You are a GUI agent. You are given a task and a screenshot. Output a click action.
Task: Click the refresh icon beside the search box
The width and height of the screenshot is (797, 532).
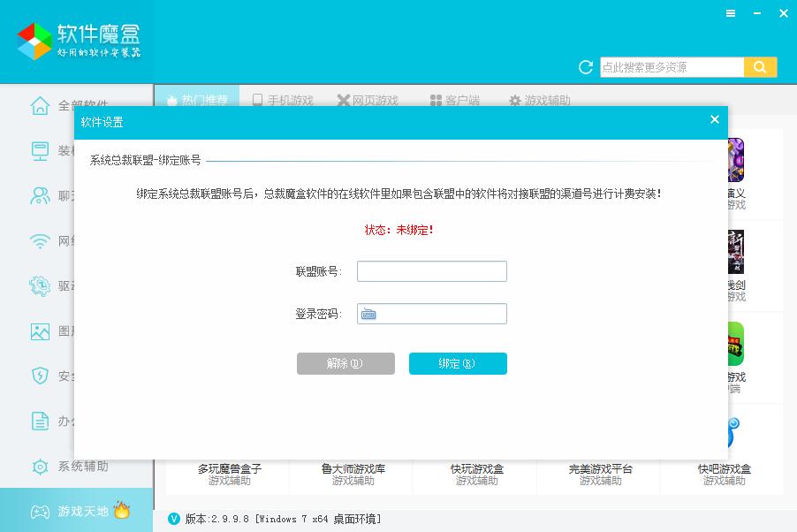584,67
